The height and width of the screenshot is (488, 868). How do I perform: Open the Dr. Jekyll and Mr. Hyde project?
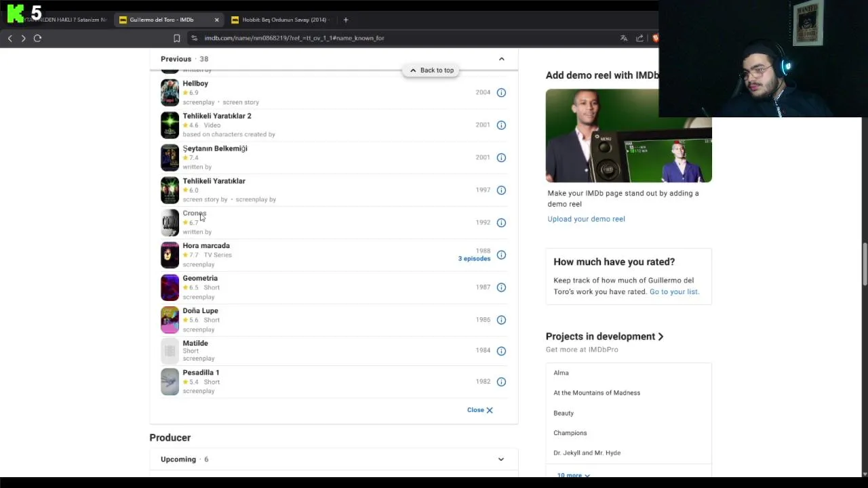click(x=587, y=453)
